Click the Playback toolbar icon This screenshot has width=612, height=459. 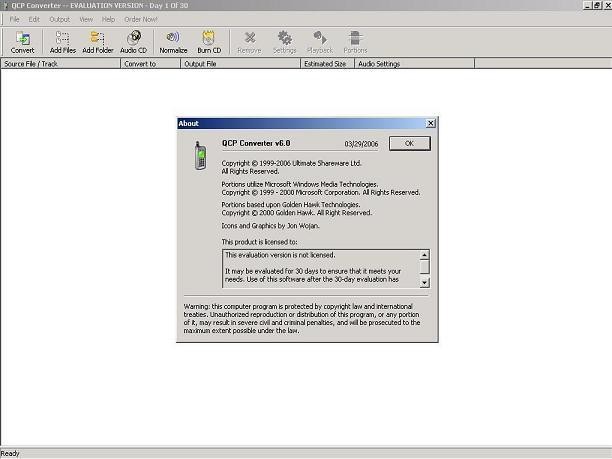pos(320,42)
